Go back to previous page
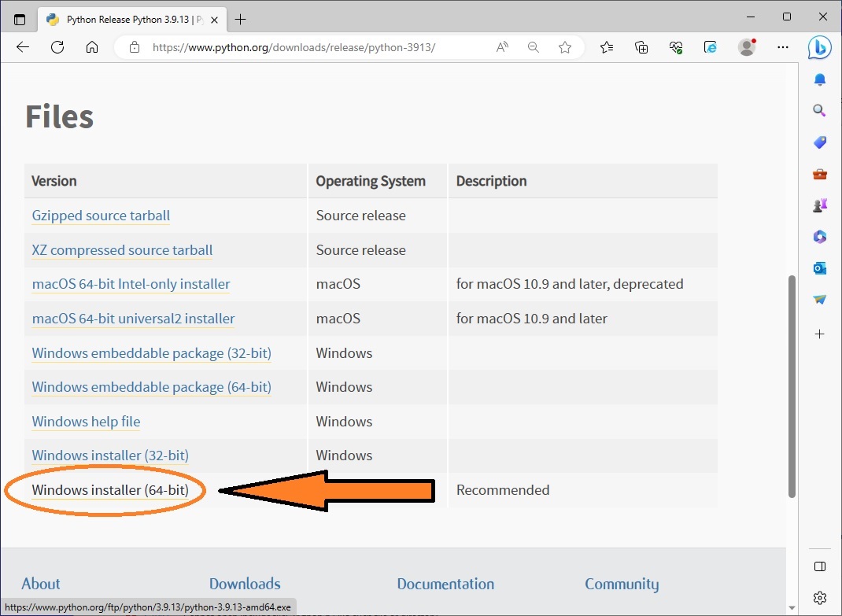 point(23,47)
